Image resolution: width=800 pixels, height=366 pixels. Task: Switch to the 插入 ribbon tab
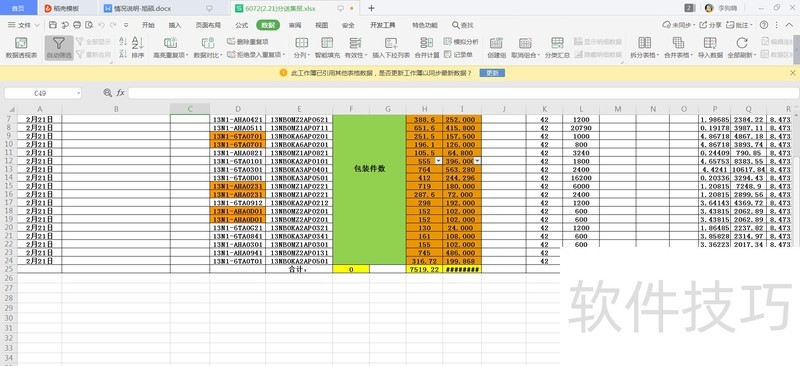tap(174, 25)
